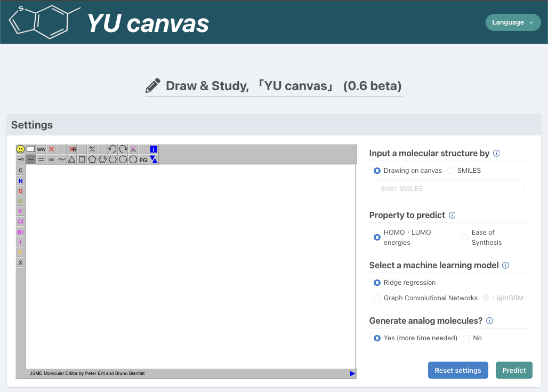
Task: Open the Language dropdown
Action: pyautogui.click(x=512, y=22)
